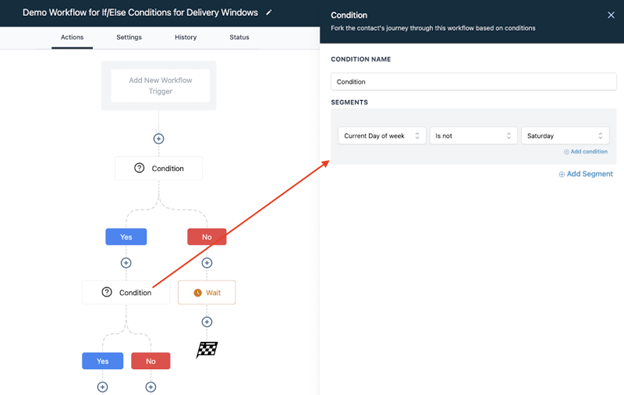Open the Is not operator dropdown
Image resolution: width=624 pixels, height=395 pixels.
(x=473, y=136)
